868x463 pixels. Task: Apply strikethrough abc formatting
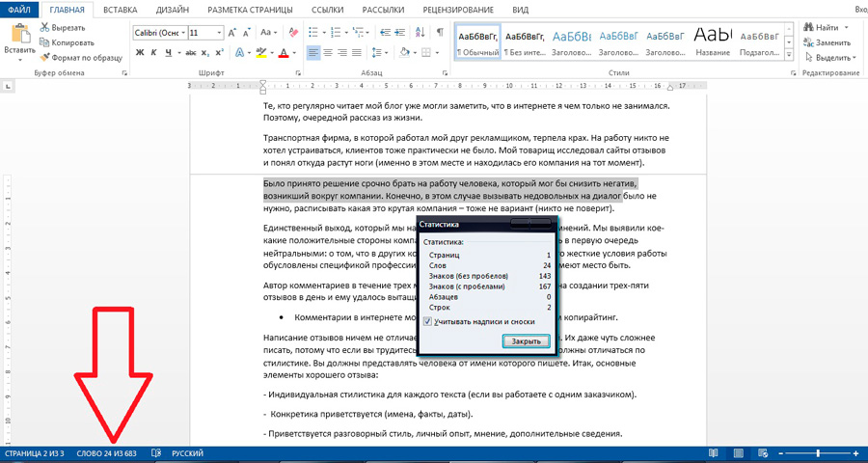tap(191, 53)
